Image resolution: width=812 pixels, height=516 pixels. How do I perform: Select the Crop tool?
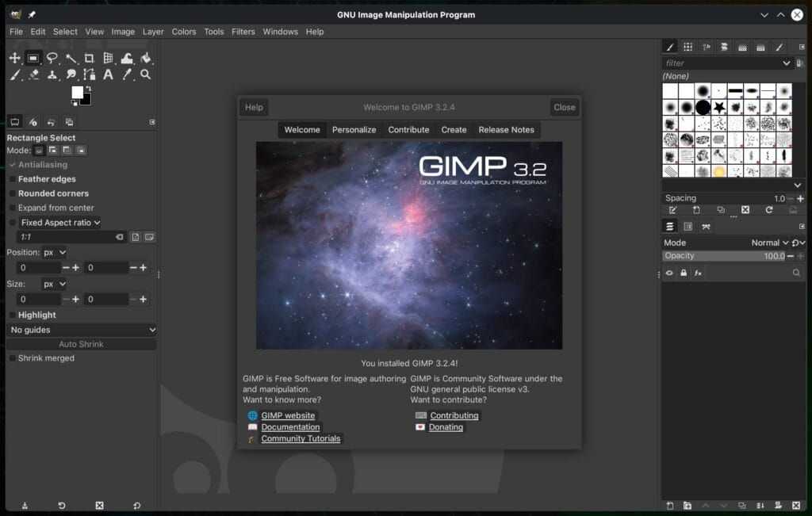click(90, 58)
